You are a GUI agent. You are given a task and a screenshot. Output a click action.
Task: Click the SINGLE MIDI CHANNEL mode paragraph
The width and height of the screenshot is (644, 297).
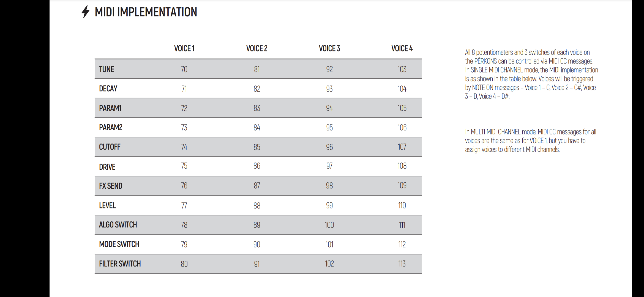[x=531, y=74]
